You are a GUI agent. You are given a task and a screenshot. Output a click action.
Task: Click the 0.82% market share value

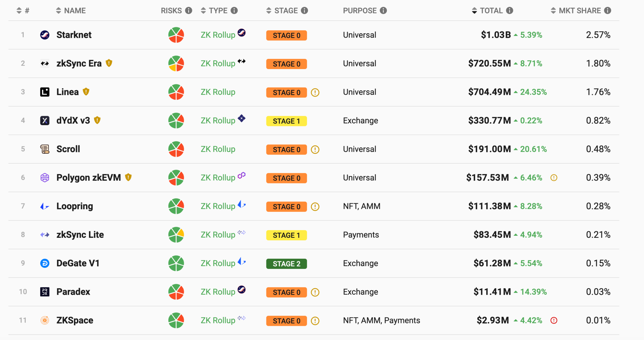point(598,121)
